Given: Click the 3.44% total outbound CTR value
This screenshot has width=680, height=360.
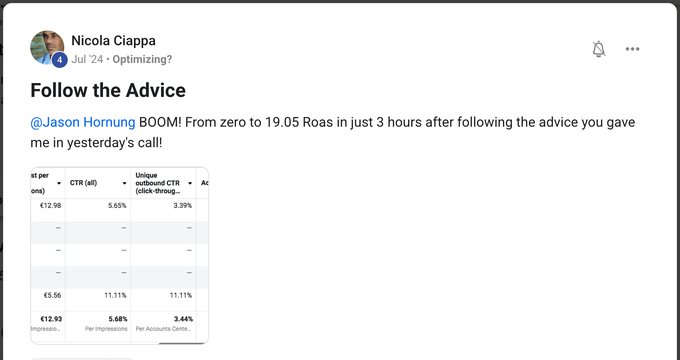Looking at the screenshot, I should [x=183, y=319].
